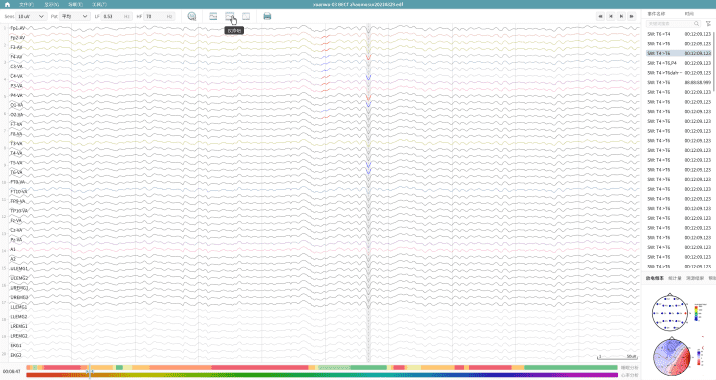Click the blue spike marker on T5 trace
This screenshot has height=380, width=716.
(x=368, y=165)
